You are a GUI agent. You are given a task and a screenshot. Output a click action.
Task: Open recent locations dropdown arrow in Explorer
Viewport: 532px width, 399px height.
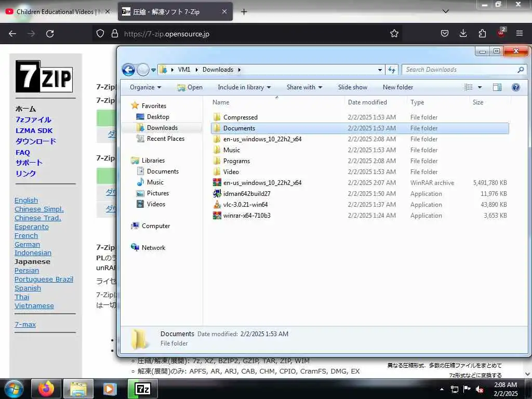[x=153, y=70]
